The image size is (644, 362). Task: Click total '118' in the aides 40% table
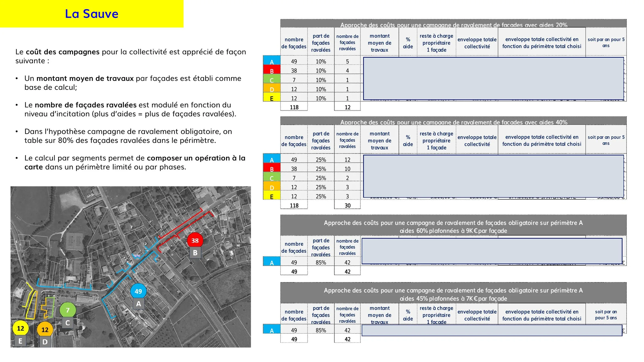[294, 205]
